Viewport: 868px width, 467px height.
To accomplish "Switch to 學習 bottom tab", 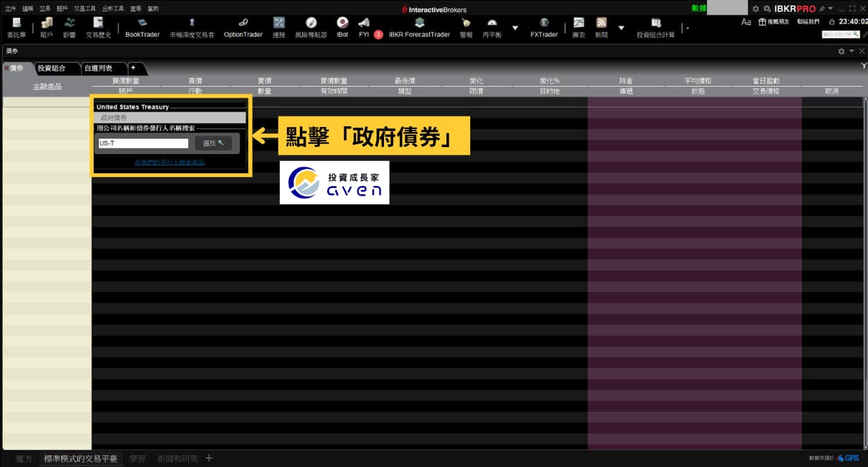I will [137, 459].
